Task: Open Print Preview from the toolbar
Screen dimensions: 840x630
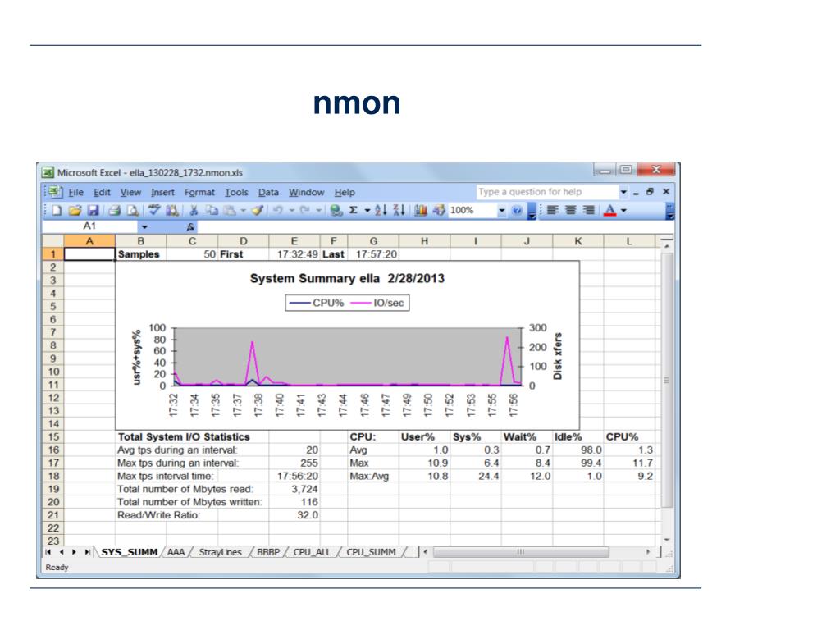Action: (132, 211)
